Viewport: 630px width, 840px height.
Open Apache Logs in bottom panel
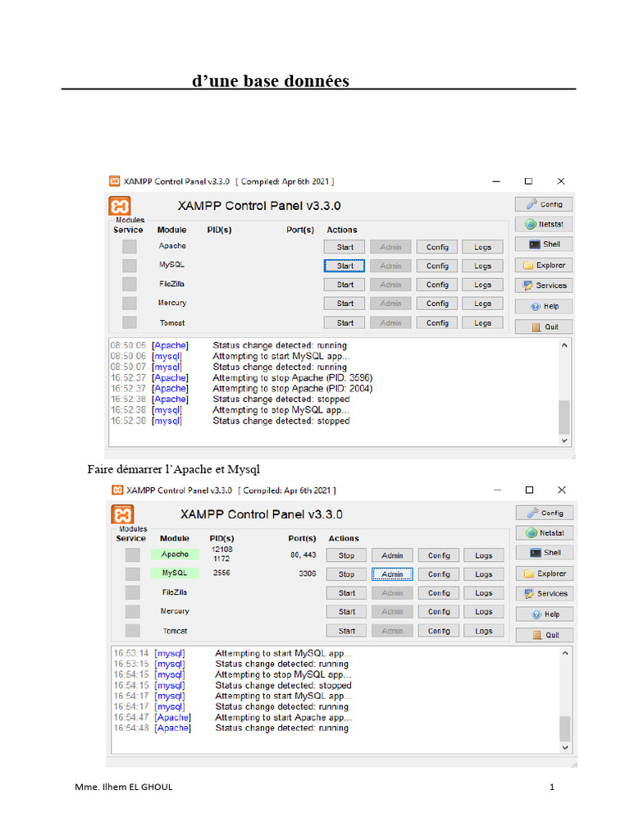click(483, 555)
